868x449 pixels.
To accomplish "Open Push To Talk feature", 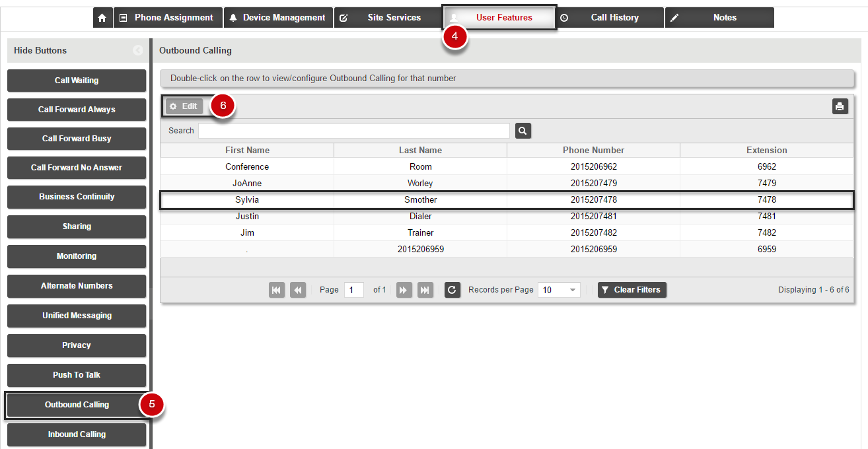I will (77, 375).
